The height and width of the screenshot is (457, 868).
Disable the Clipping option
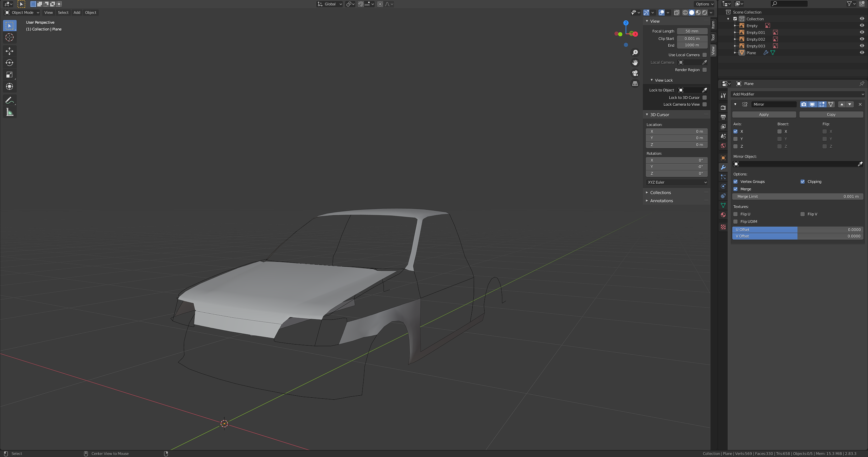(803, 182)
